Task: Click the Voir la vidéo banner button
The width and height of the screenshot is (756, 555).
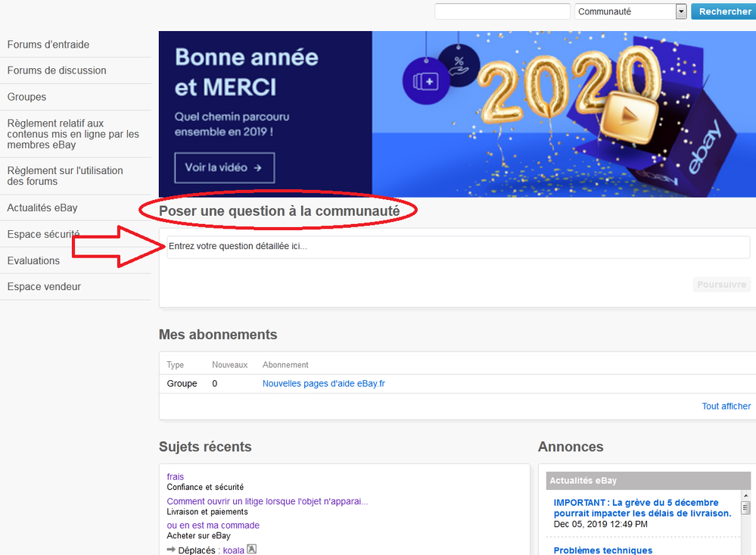Action: pyautogui.click(x=224, y=167)
